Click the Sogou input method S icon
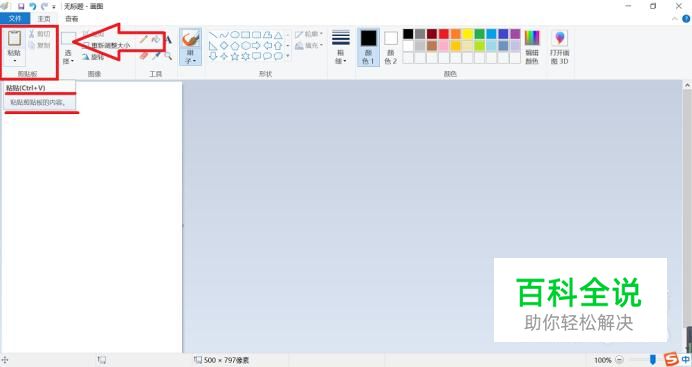 [x=671, y=359]
